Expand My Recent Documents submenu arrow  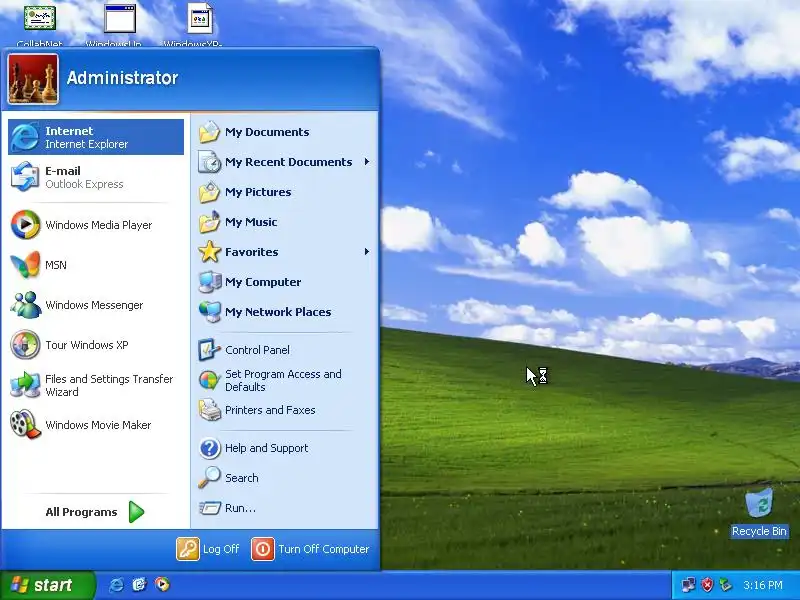pos(367,162)
